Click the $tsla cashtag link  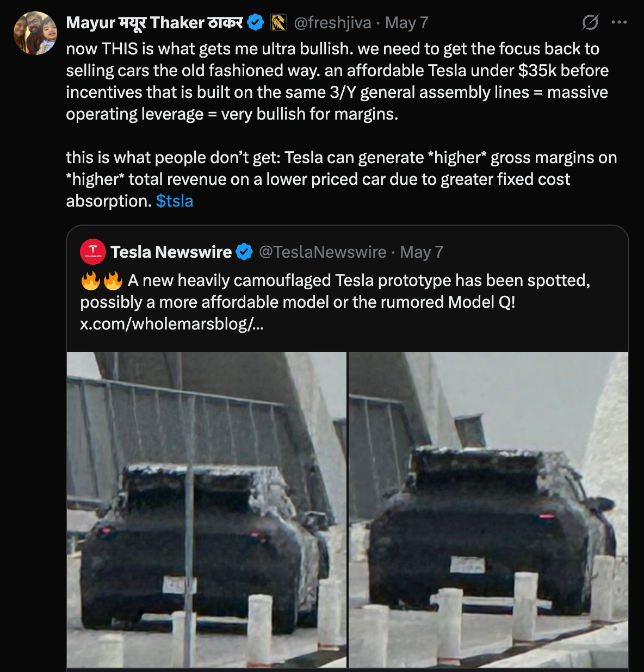tap(175, 201)
